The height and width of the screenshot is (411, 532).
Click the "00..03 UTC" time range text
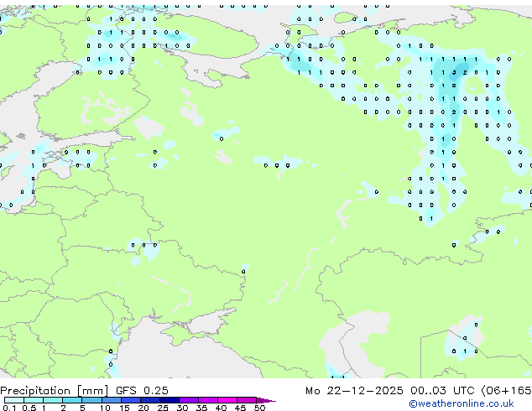point(442,391)
